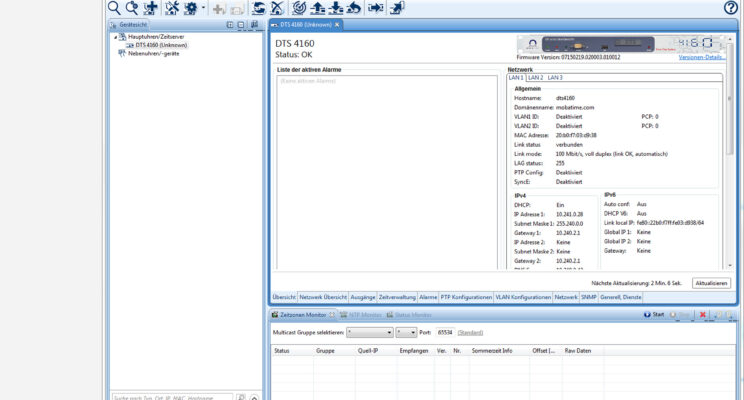
Task: Click the device search field in left panel
Action: click(x=172, y=397)
